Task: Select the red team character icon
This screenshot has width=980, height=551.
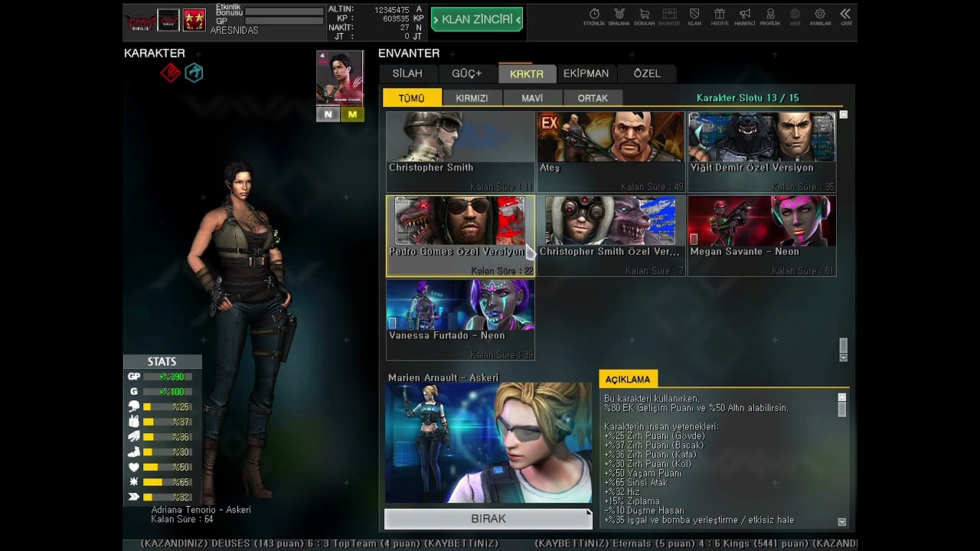Action: [x=170, y=73]
